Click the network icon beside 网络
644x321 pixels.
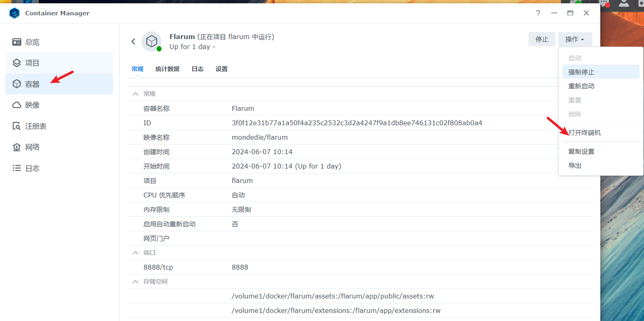[17, 147]
